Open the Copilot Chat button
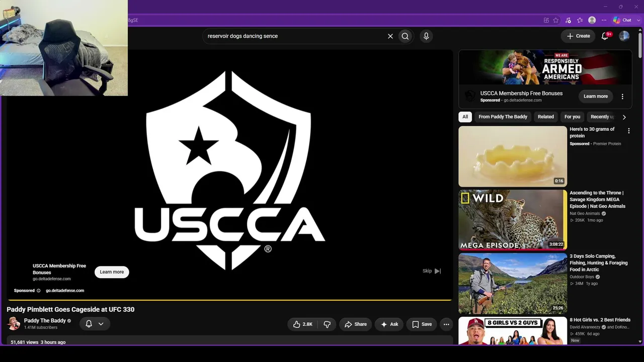 tap(622, 20)
